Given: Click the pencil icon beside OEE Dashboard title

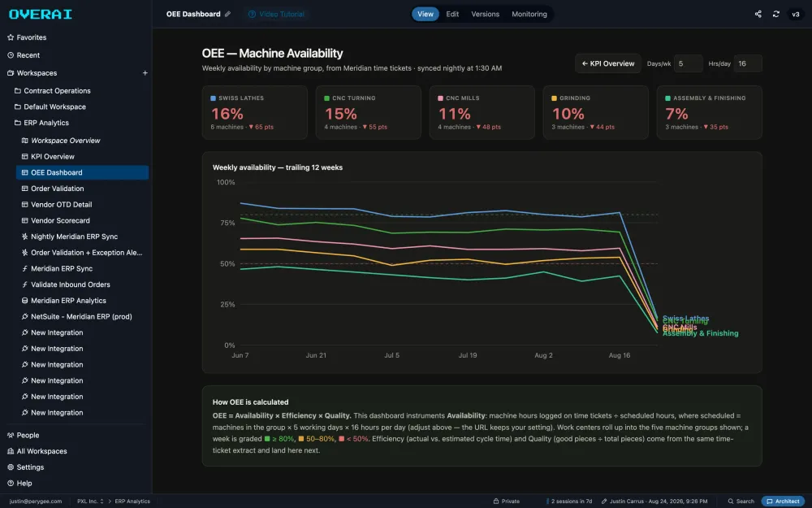Looking at the screenshot, I should (227, 14).
